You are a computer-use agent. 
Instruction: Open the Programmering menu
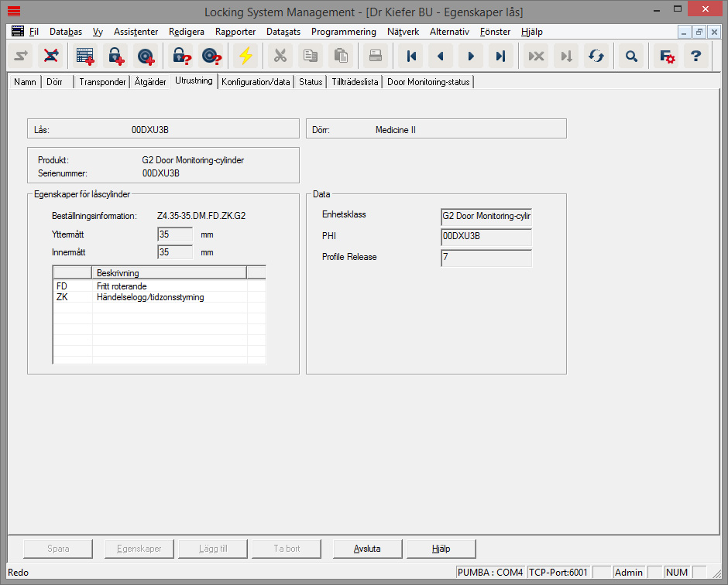pyautogui.click(x=343, y=32)
